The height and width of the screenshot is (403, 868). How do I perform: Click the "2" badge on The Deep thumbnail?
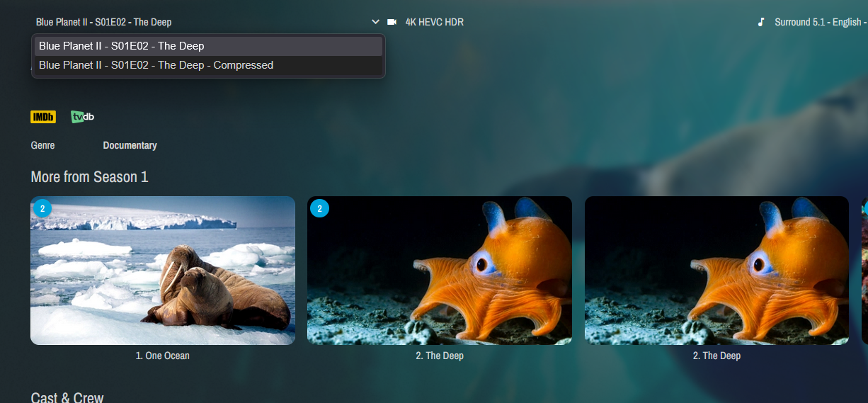(x=319, y=208)
